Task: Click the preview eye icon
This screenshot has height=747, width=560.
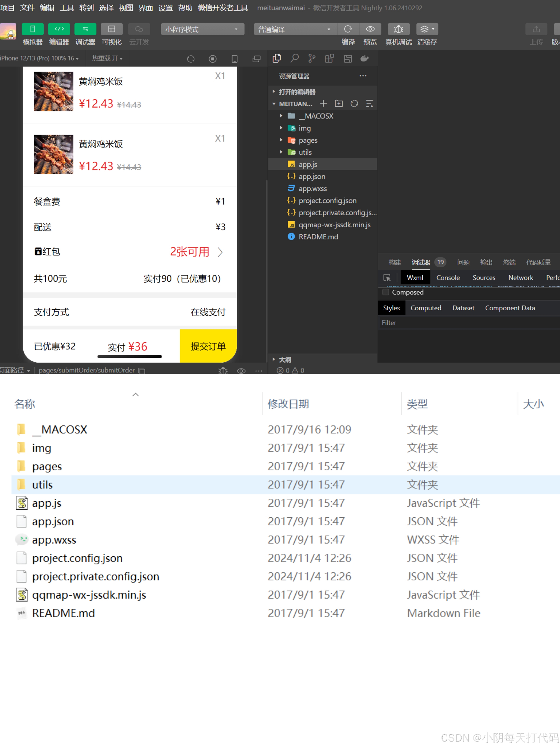Action: pos(370,29)
